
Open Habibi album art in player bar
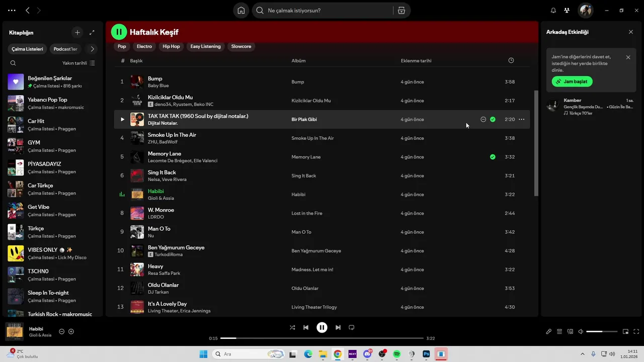click(15, 332)
